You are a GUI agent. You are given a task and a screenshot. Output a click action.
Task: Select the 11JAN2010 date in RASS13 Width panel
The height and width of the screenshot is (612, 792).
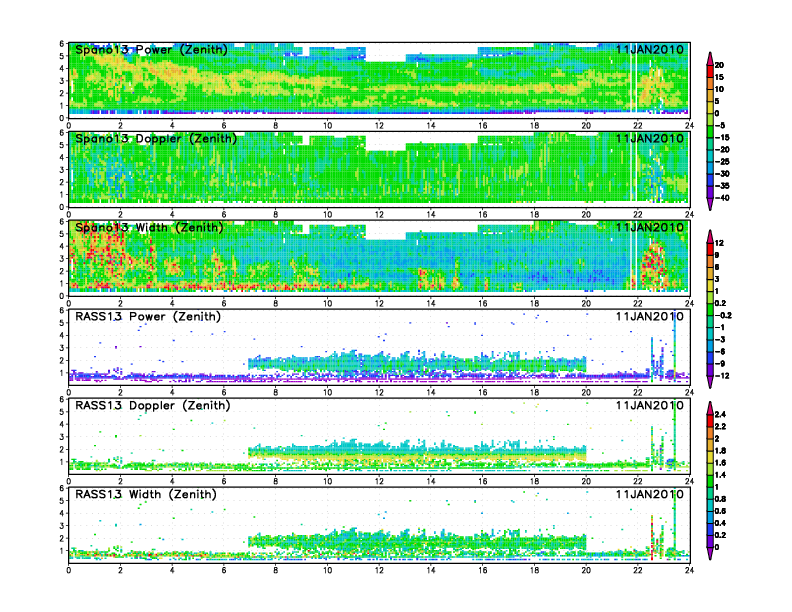click(x=650, y=494)
